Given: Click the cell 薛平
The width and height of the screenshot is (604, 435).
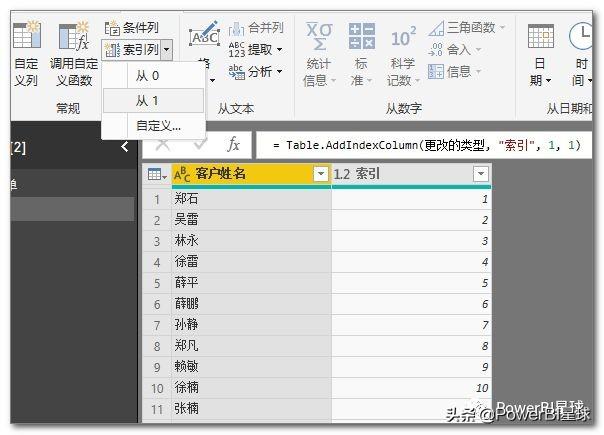Looking at the screenshot, I should tap(251, 283).
